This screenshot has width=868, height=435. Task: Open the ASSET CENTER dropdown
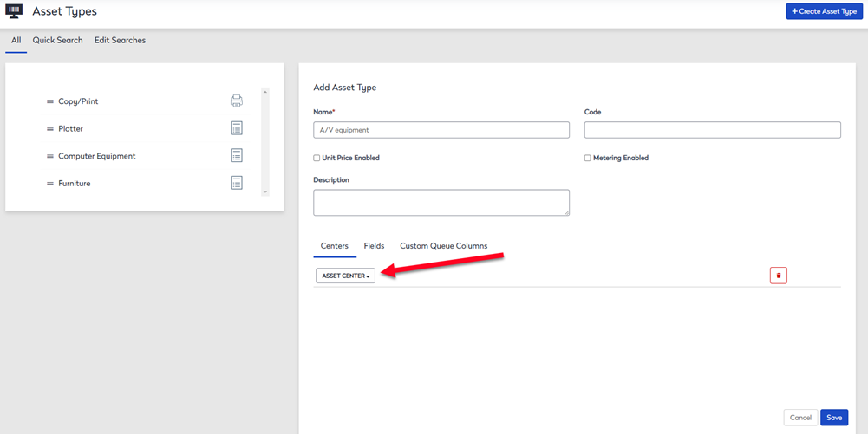click(x=345, y=276)
